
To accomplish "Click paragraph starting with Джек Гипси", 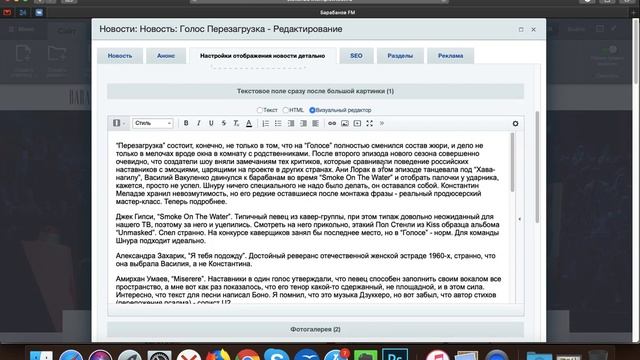I will click(307, 229).
